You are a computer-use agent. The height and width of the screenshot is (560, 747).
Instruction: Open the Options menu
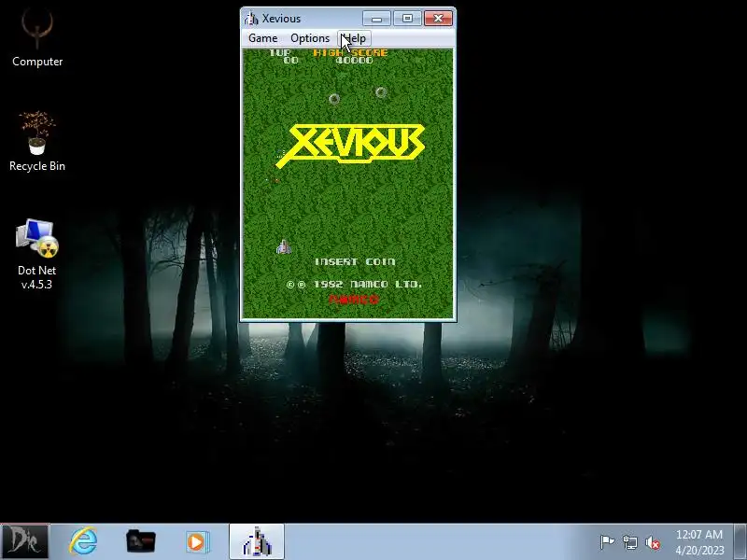(x=310, y=38)
